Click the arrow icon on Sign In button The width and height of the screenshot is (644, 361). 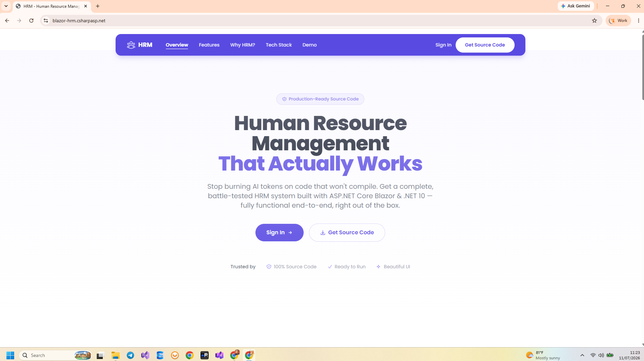pos(290,233)
